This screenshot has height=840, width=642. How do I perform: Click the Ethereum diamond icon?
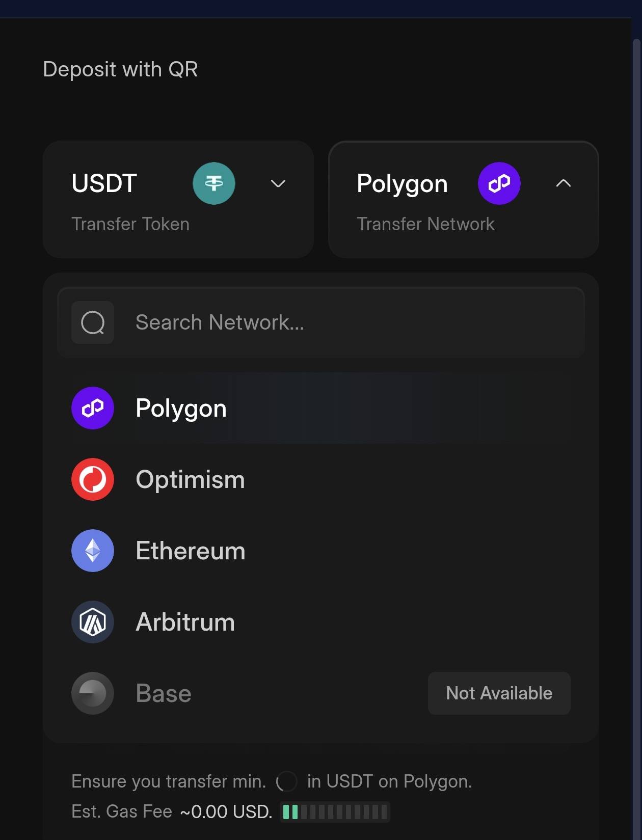click(93, 551)
